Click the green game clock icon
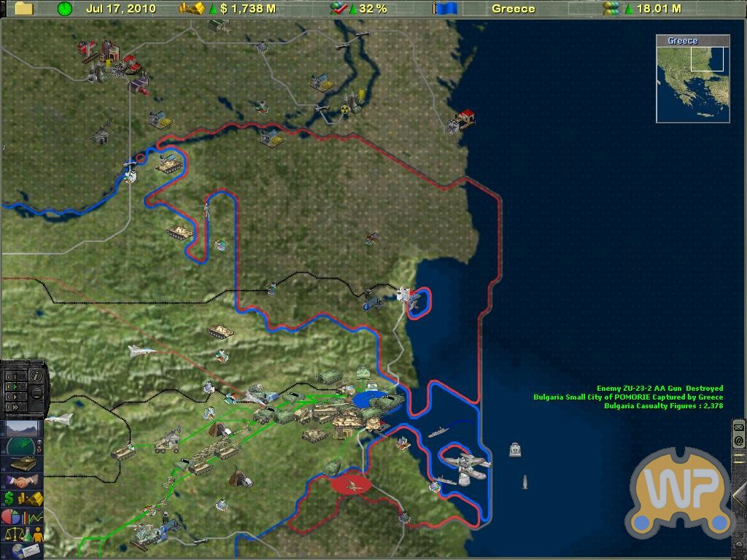Viewport: 747px width, 560px height. coord(65,9)
